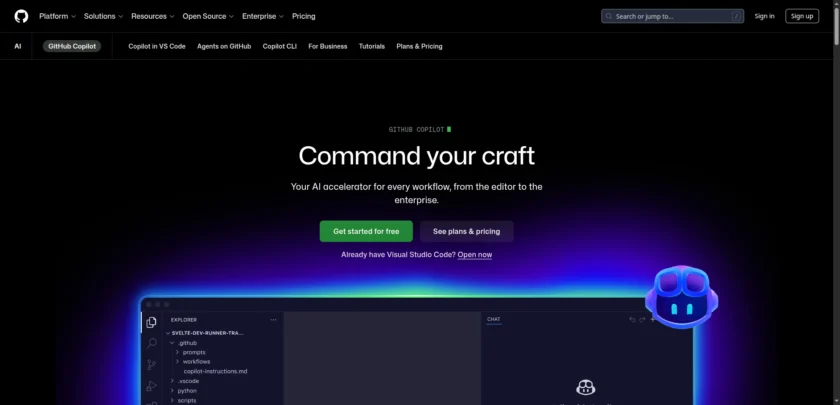Select the CHAT tab in editor
Image resolution: width=840 pixels, height=405 pixels.
coord(494,319)
